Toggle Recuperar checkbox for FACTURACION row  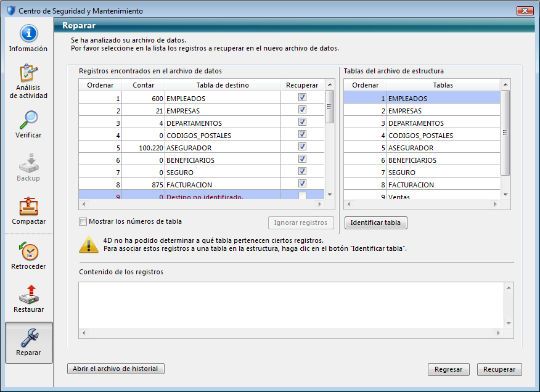point(302,184)
